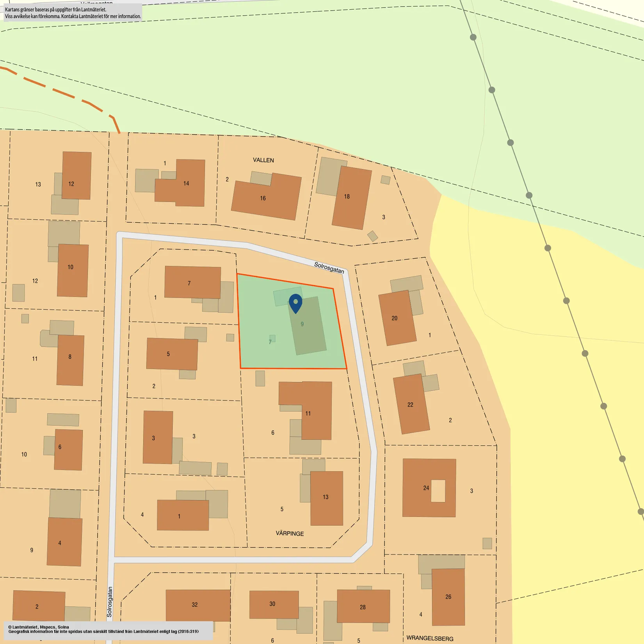Click the blue location pin marker

(295, 303)
